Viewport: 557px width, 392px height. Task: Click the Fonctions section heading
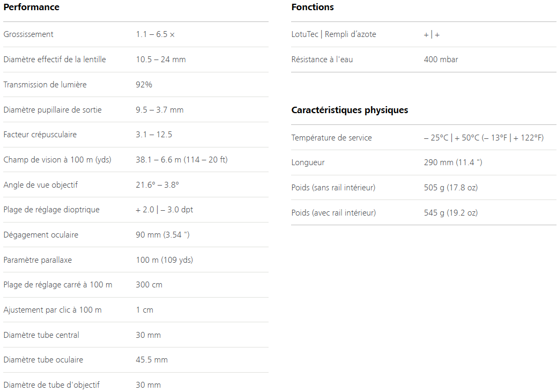click(x=312, y=7)
